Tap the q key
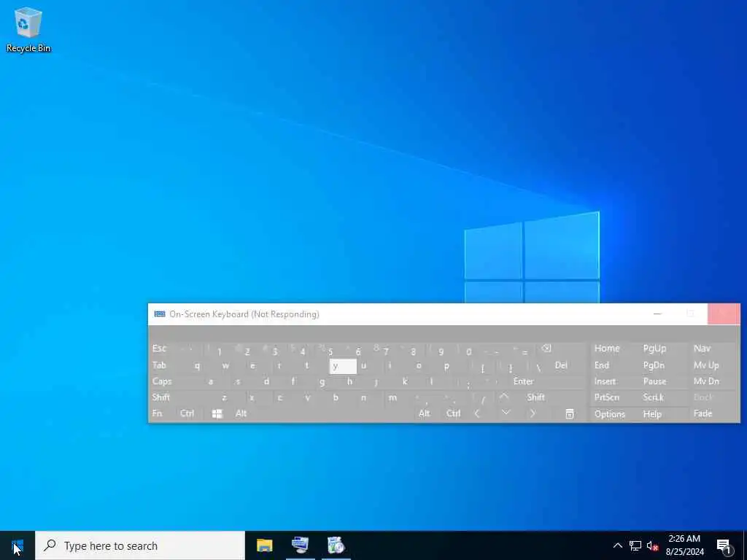747x560 pixels. pyautogui.click(x=197, y=366)
